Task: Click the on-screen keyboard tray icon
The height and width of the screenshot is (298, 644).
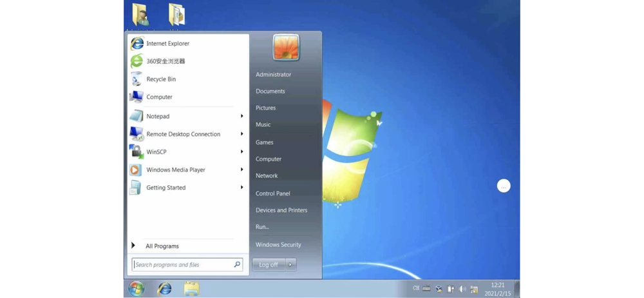Action: pos(427,288)
